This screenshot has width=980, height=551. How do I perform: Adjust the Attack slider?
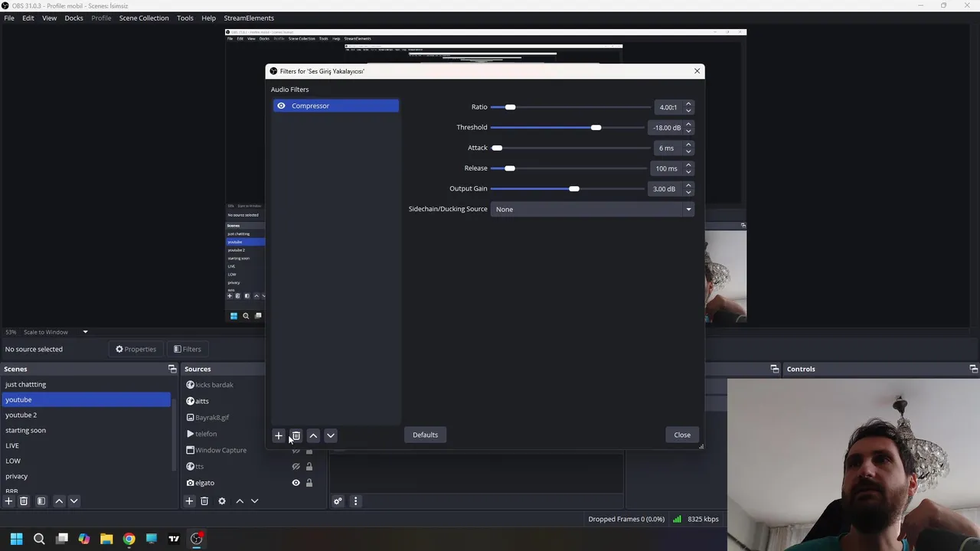(570, 148)
